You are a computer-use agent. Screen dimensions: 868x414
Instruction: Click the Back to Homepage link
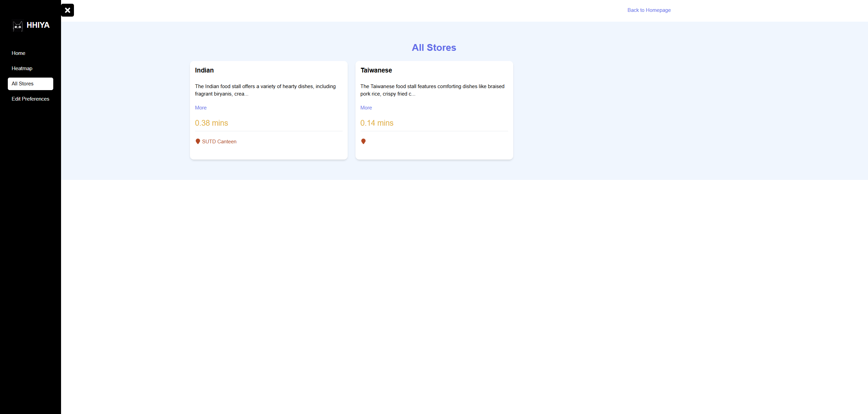(649, 10)
